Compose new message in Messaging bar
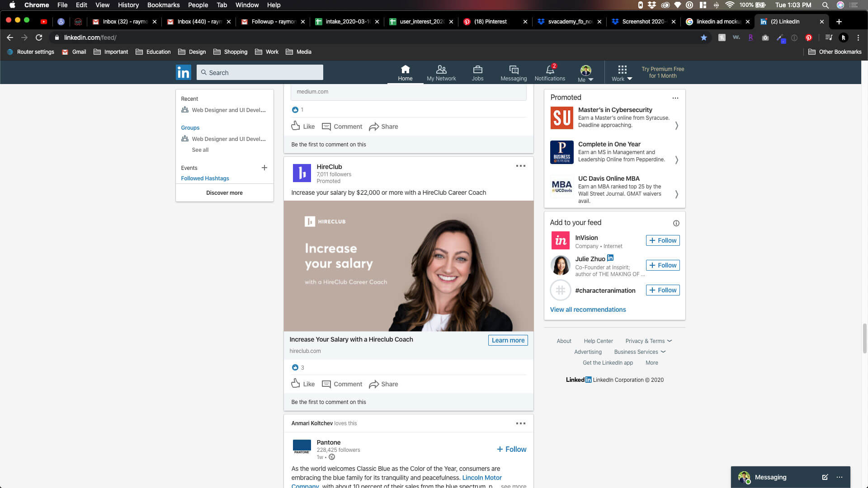Image resolution: width=868 pixels, height=488 pixels. 825,477
